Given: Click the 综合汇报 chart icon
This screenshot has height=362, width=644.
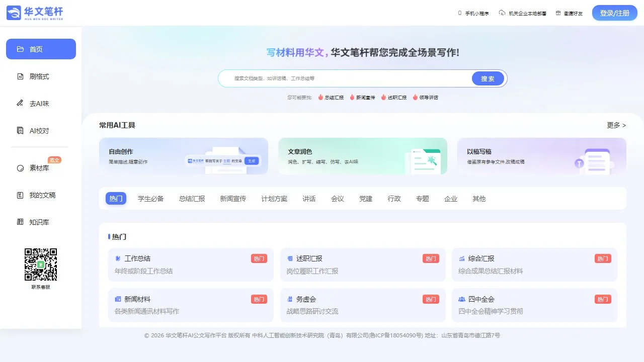Looking at the screenshot, I should point(462,258).
